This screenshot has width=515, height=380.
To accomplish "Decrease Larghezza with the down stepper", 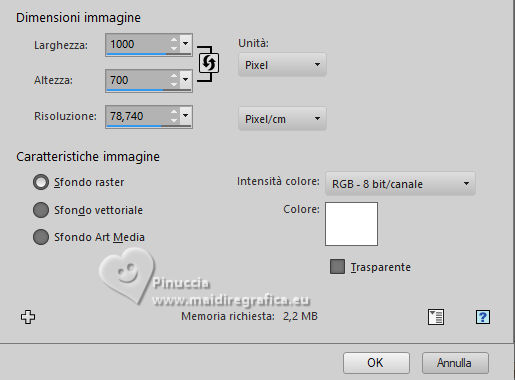I will (x=174, y=49).
